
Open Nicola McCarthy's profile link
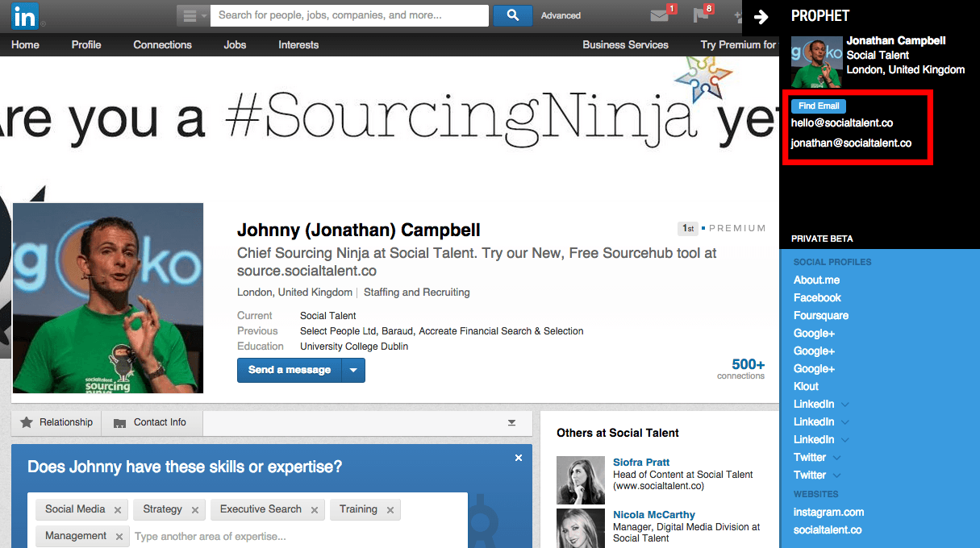[654, 514]
